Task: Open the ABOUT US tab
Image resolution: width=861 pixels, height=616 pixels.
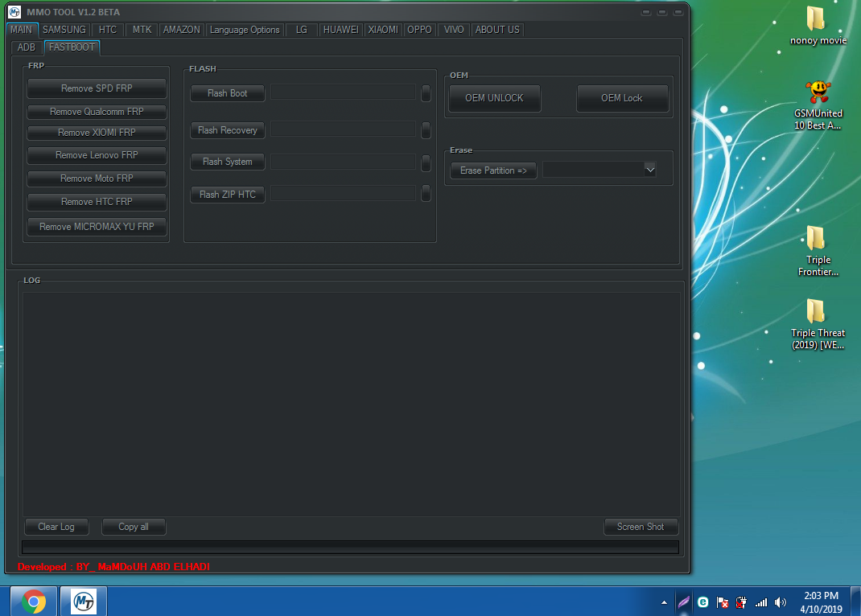Action: pyautogui.click(x=497, y=30)
